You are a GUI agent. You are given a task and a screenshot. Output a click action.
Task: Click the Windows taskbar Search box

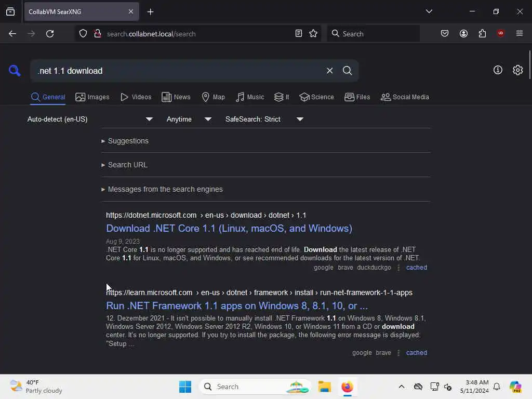[x=256, y=387]
